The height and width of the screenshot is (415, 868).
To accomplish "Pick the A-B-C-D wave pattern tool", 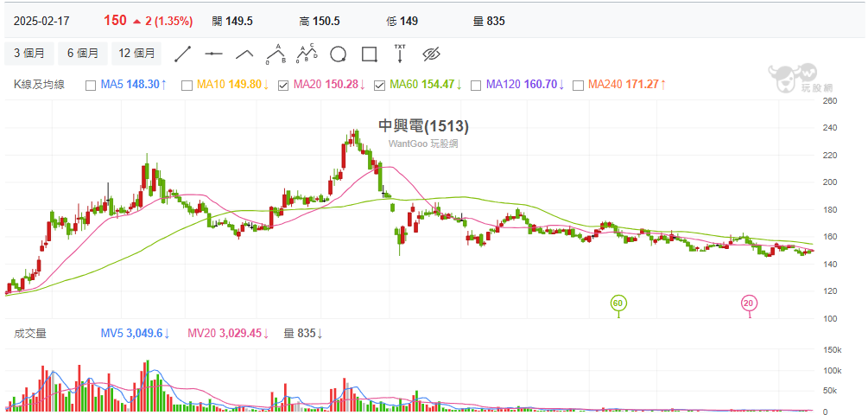I will click(x=307, y=54).
